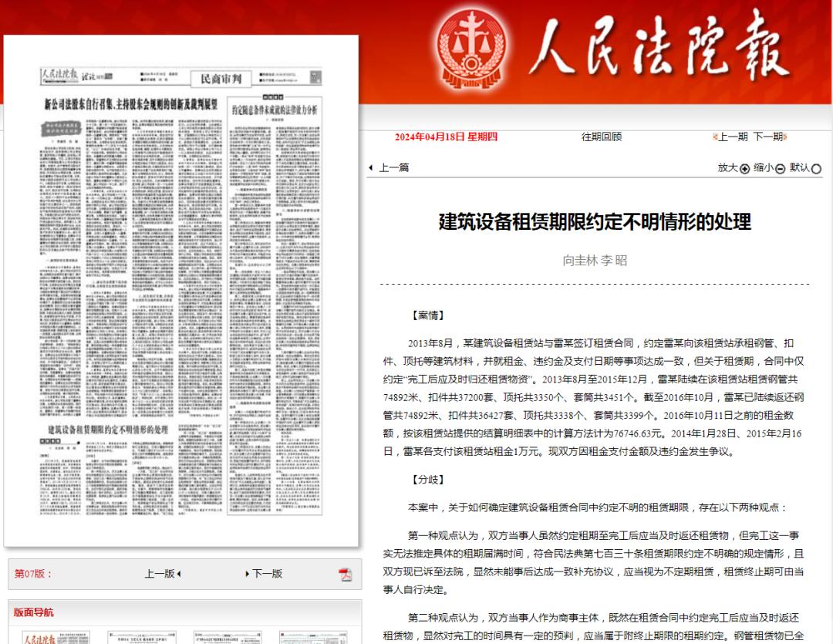This screenshot has width=833, height=644.
Task: Click the zoom-out minus icon beside 缩小
Action: pyautogui.click(x=780, y=169)
